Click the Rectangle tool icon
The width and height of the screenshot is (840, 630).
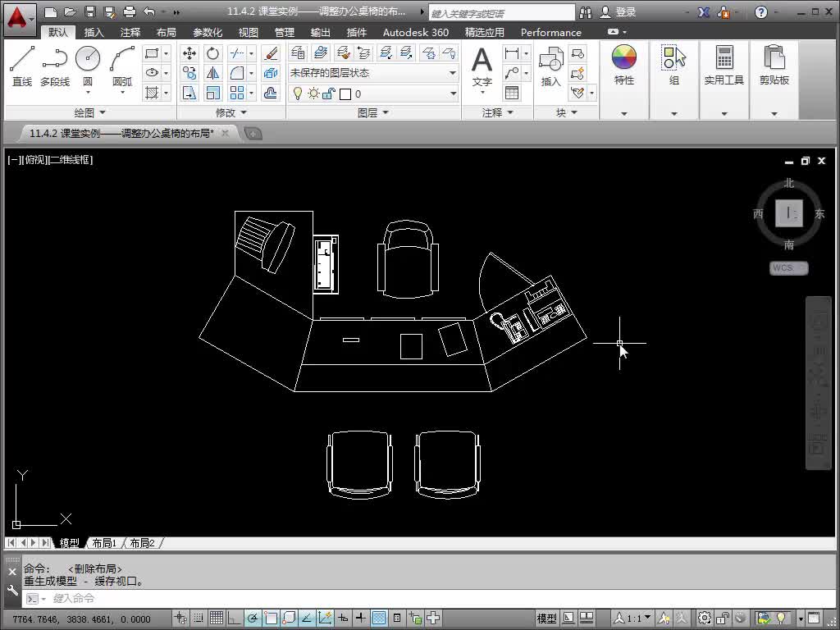pyautogui.click(x=152, y=53)
